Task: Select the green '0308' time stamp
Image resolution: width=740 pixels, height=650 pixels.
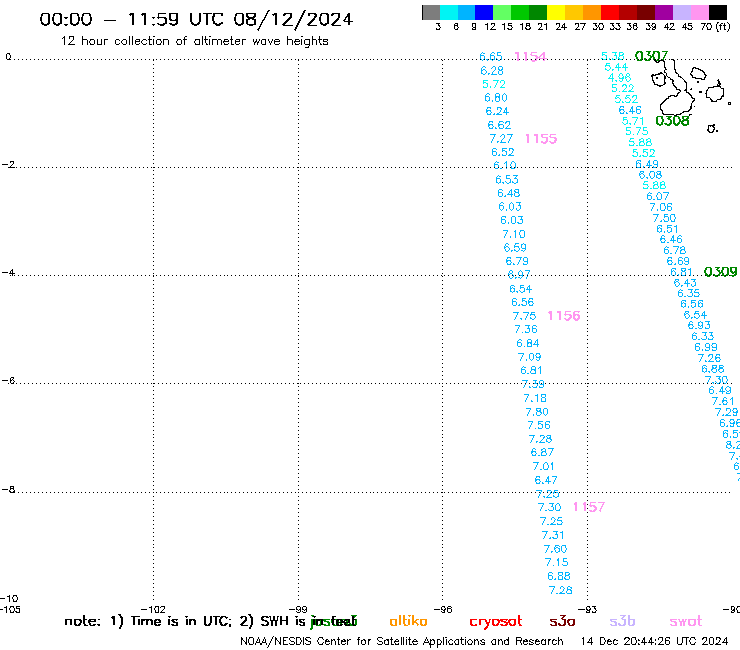Action: coord(672,121)
